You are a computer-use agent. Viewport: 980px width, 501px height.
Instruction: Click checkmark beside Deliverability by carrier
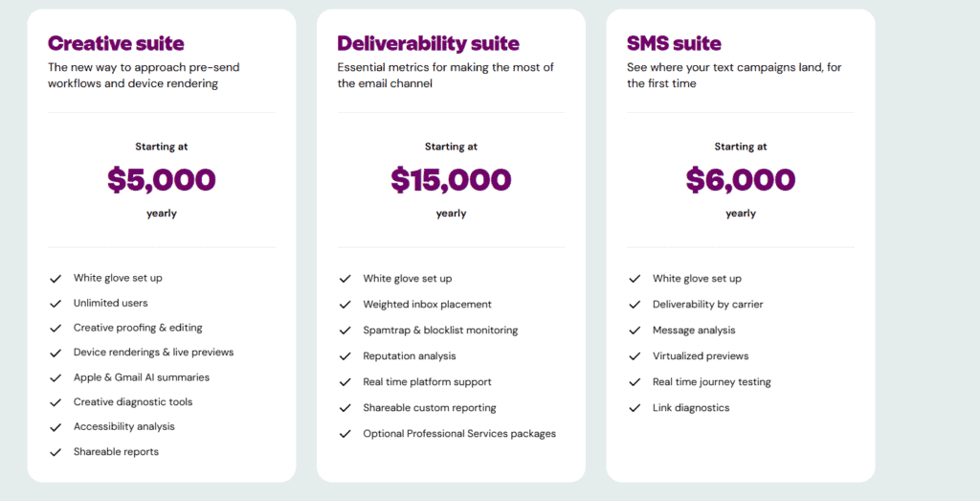(x=635, y=305)
